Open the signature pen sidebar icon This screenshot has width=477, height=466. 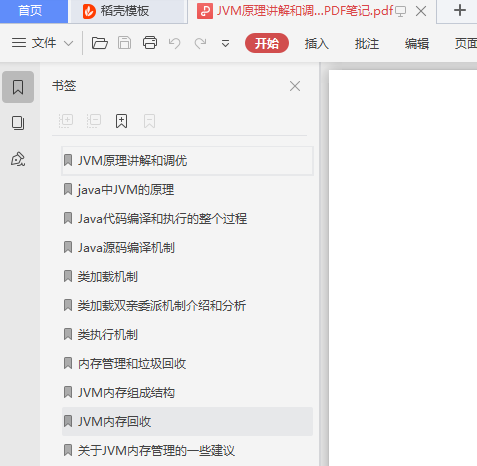tap(18, 159)
